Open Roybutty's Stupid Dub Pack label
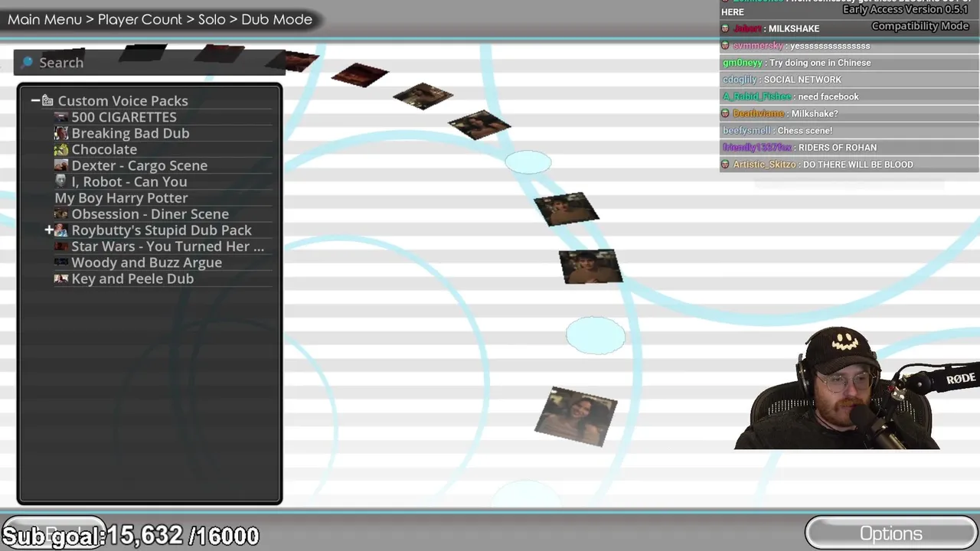Viewport: 980px width, 551px height. (162, 230)
